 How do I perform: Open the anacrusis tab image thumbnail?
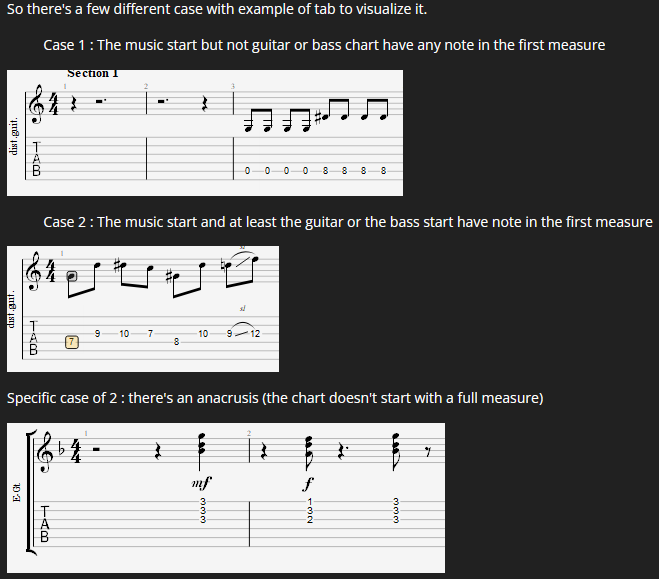(226, 498)
